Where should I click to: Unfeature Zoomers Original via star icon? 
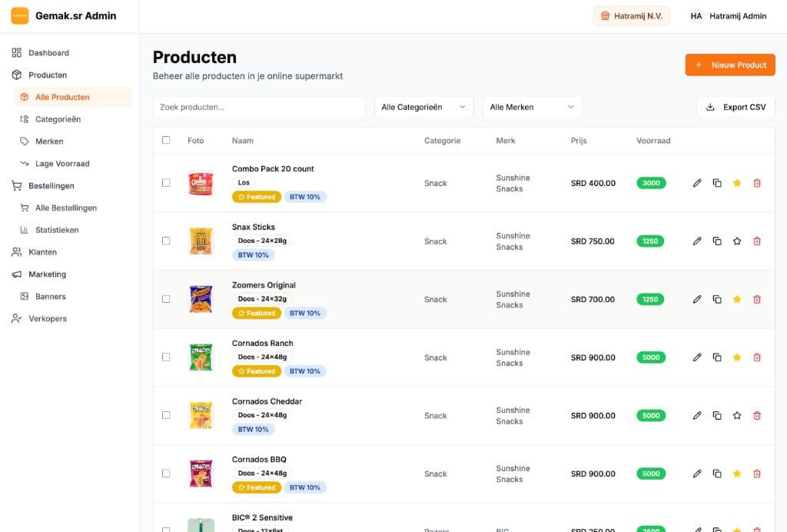pos(737,300)
